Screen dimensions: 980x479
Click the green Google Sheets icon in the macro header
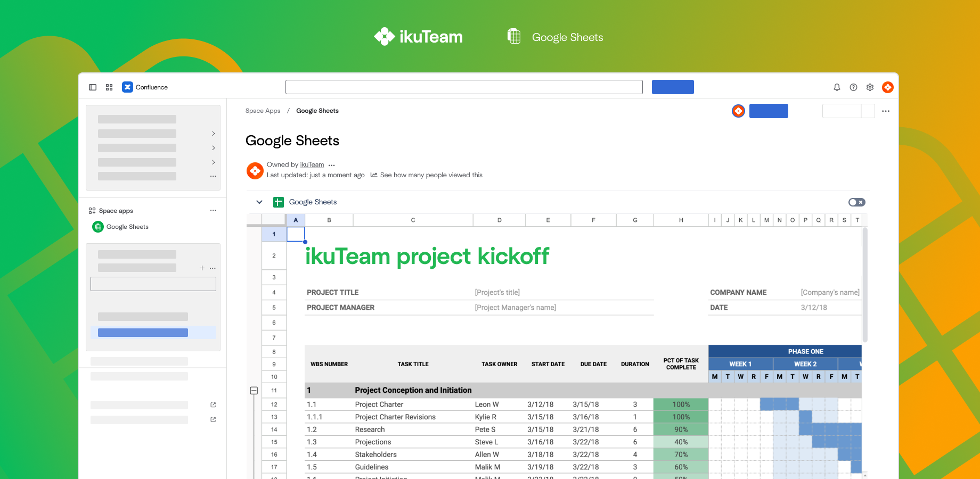tap(278, 202)
